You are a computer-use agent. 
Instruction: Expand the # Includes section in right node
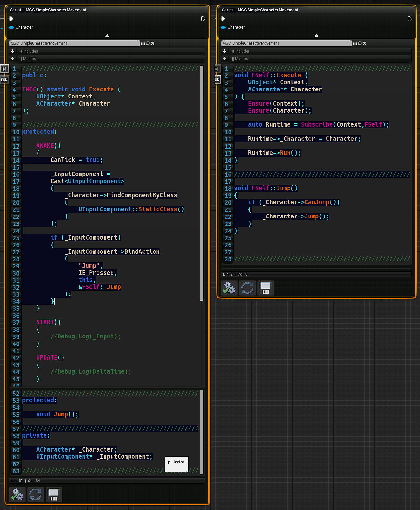tap(321, 51)
